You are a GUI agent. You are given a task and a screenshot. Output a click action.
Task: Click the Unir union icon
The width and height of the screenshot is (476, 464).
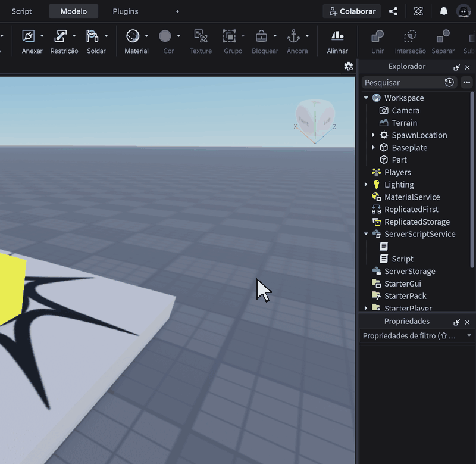click(x=377, y=36)
